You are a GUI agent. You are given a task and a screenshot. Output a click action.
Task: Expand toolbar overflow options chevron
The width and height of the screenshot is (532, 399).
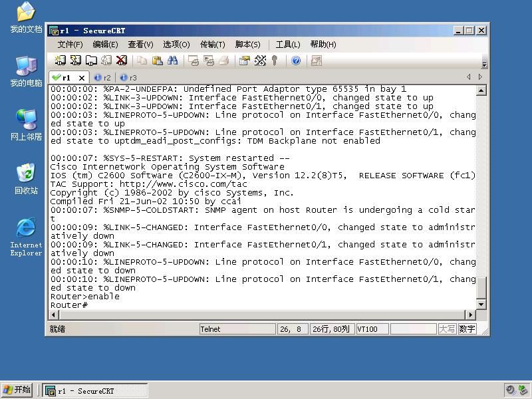click(484, 64)
